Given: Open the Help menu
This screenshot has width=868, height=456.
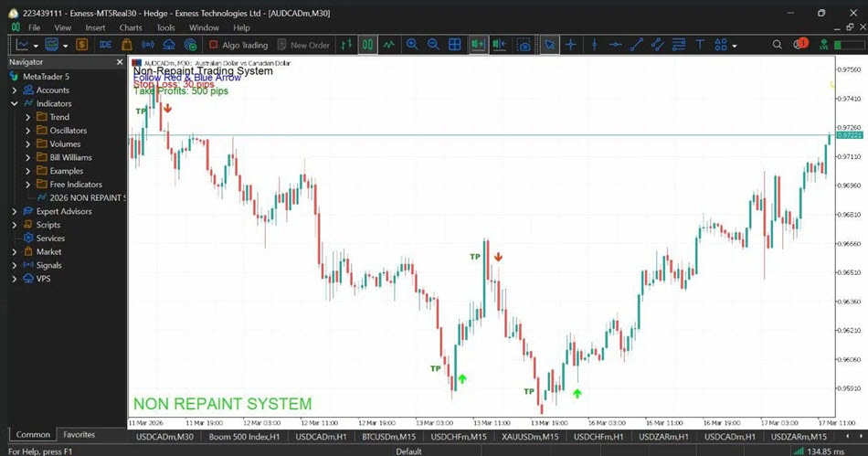Looking at the screenshot, I should [x=241, y=27].
